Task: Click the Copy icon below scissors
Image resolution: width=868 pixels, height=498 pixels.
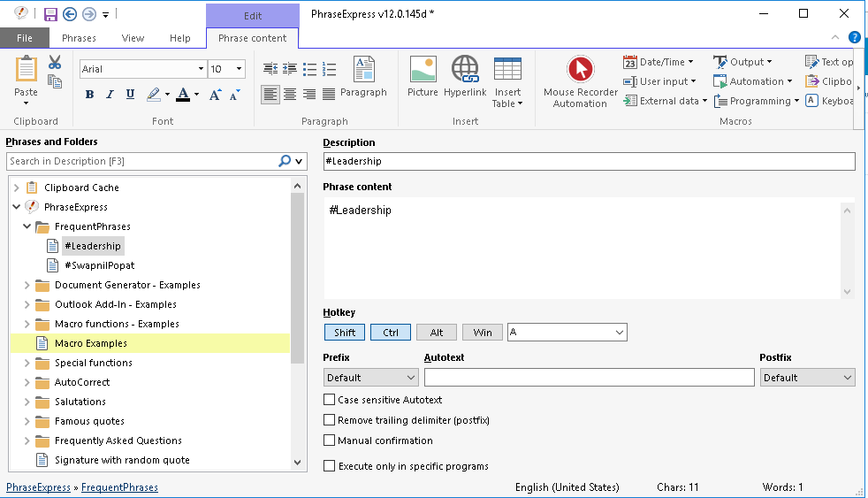Action: pos(54,81)
